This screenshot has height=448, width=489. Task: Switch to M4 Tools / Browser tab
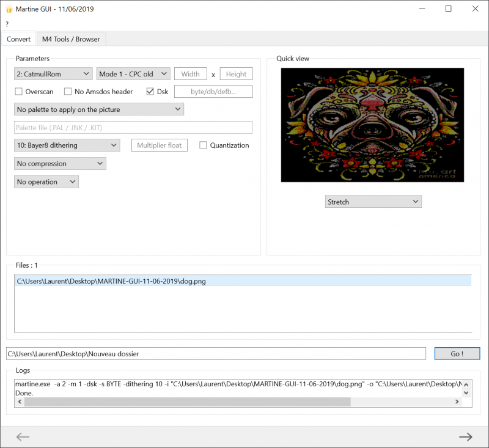point(71,39)
